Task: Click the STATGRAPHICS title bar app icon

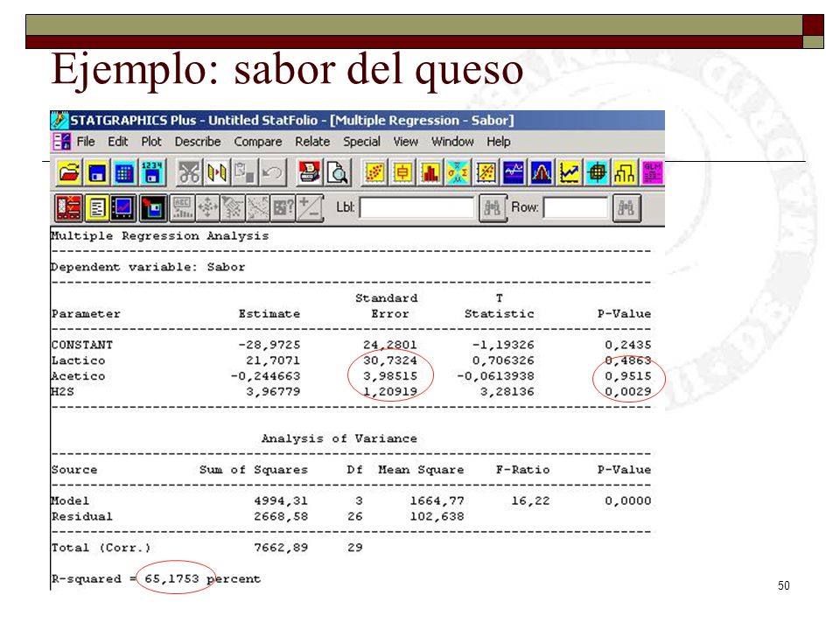Action: pyautogui.click(x=59, y=120)
